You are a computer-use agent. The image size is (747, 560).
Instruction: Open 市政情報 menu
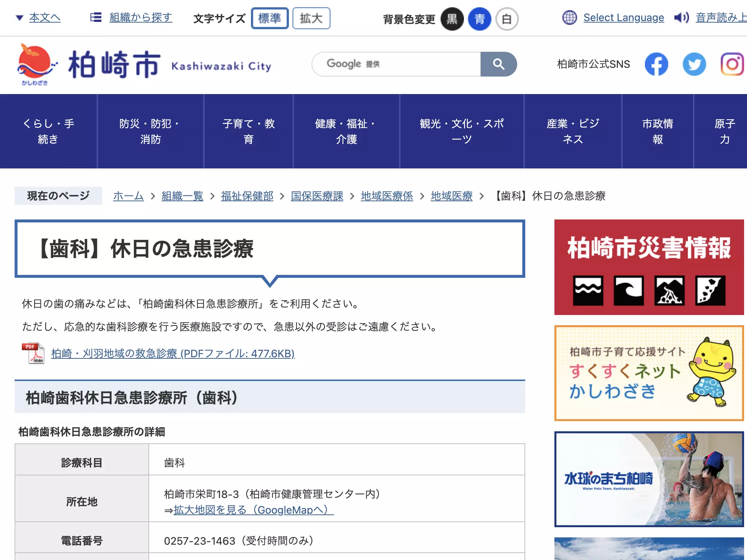(x=658, y=131)
